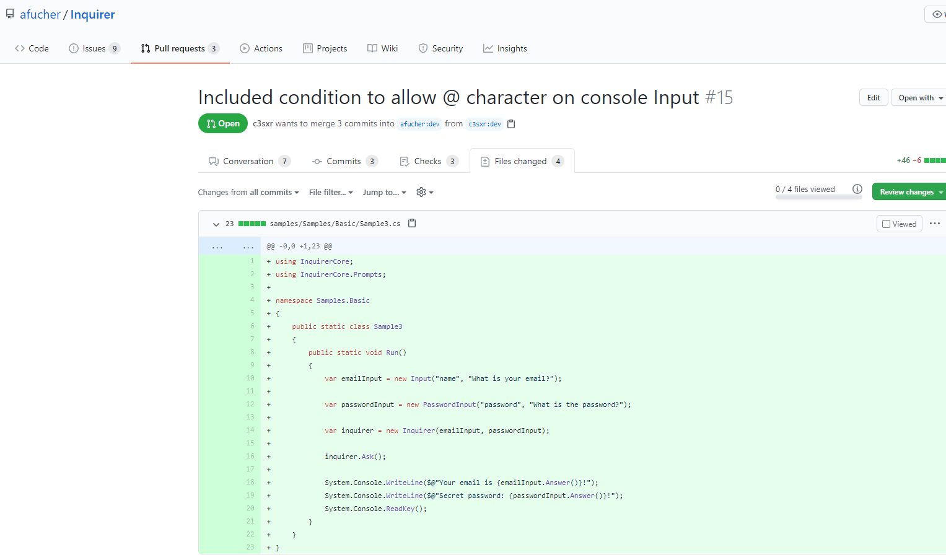Open the Jump to dropdown
Image resolution: width=946 pixels, height=560 pixels.
[x=385, y=193]
